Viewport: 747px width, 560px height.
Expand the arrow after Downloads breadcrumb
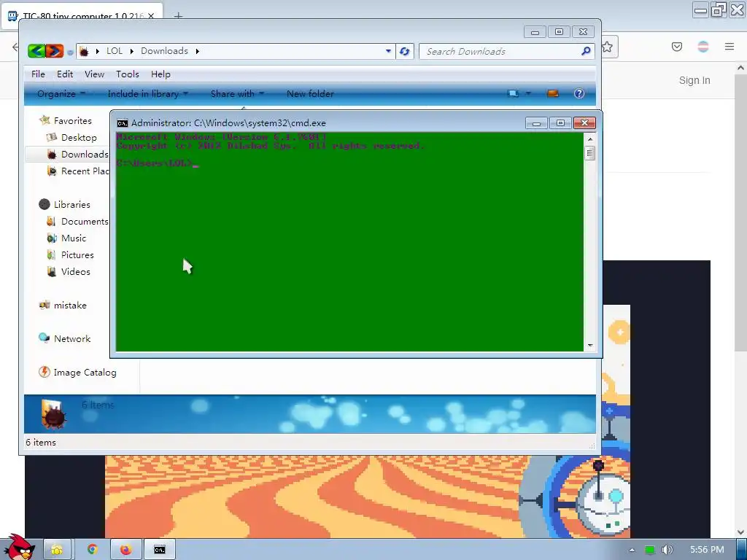click(x=197, y=51)
